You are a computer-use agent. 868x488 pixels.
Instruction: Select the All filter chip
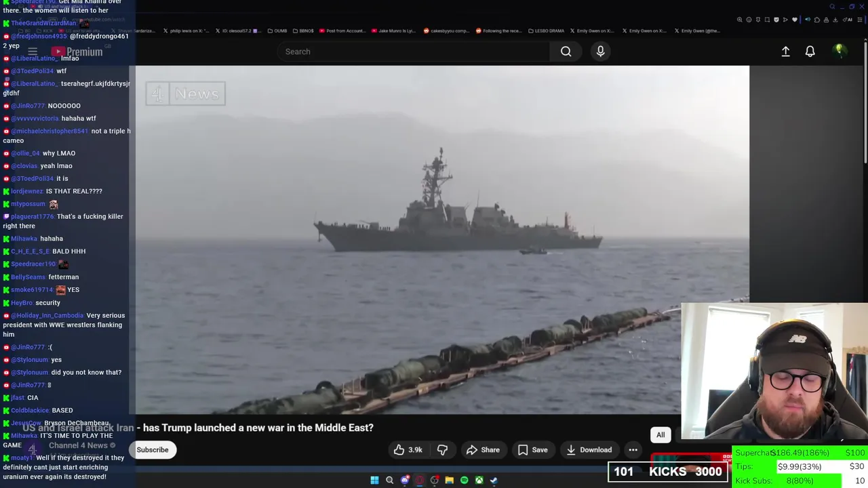660,435
